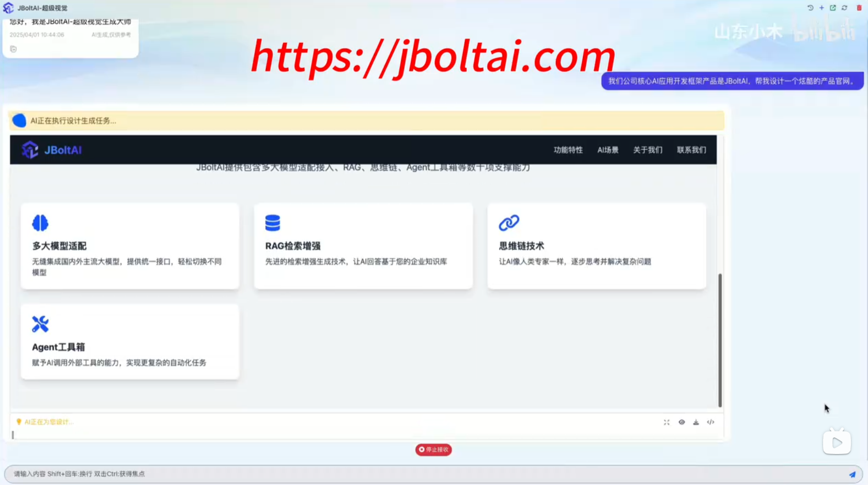The height and width of the screenshot is (485, 868).
Task: Open AI场景 in the preview navbar
Action: coord(608,150)
